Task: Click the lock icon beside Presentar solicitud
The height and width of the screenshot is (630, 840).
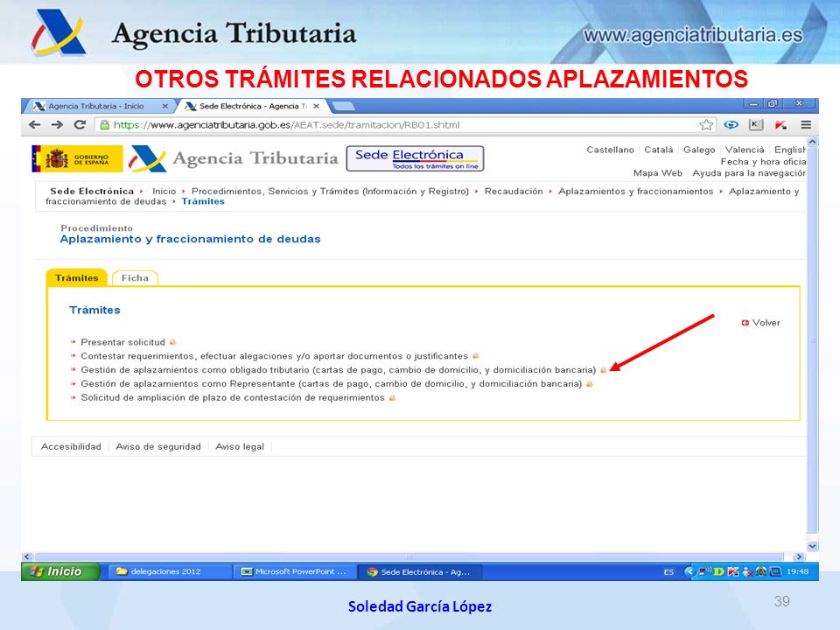Action: 172,342
